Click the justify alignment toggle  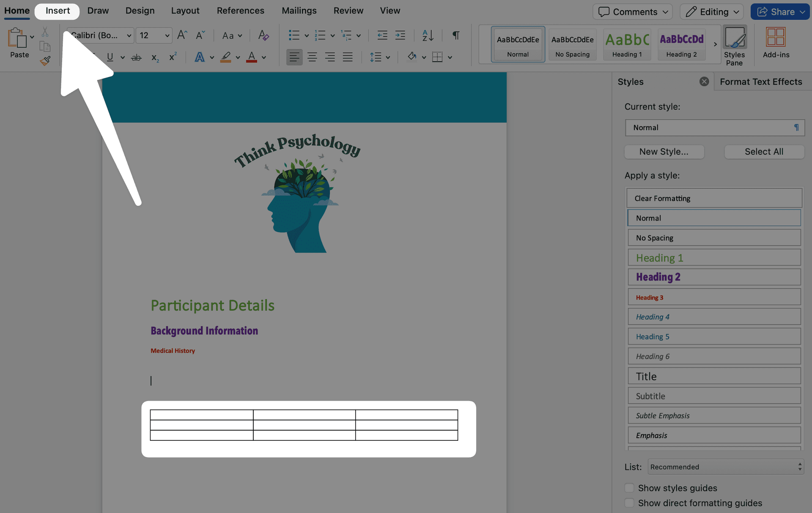tap(348, 57)
